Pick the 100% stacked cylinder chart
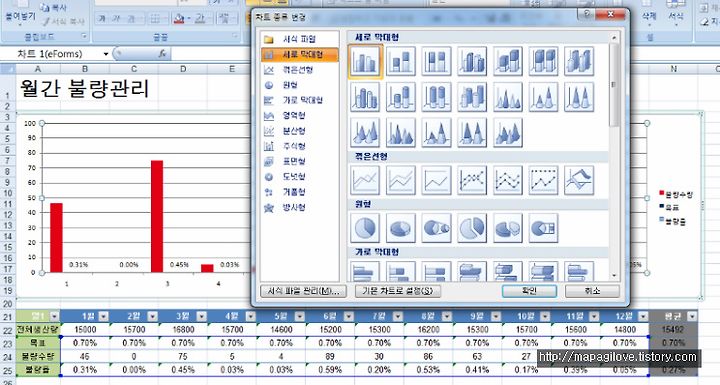Screen dimensions: 720x385 tap(436, 97)
